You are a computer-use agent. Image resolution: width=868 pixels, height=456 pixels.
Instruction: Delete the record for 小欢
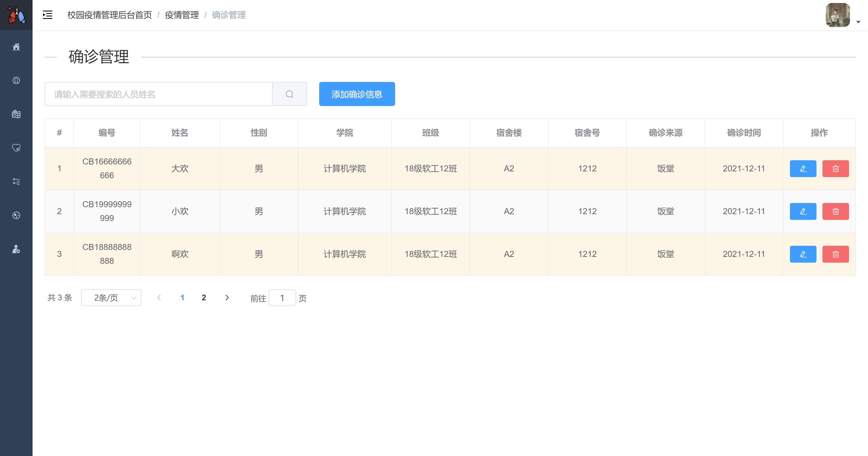point(835,211)
